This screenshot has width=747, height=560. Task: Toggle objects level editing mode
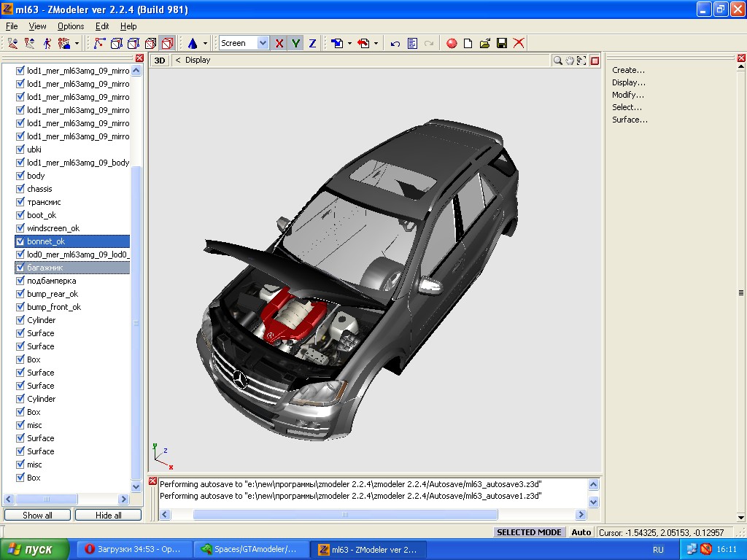point(168,43)
